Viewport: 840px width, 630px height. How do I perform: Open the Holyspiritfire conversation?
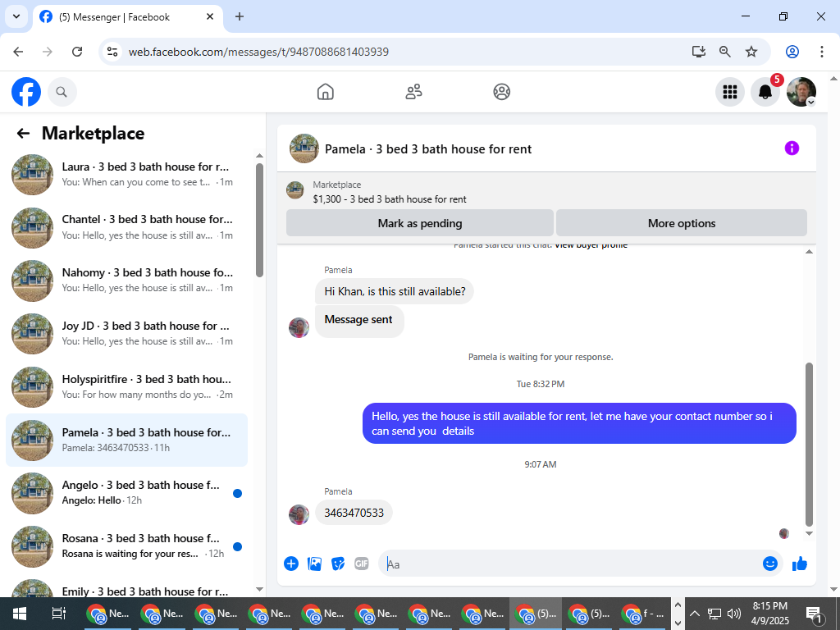(127, 387)
